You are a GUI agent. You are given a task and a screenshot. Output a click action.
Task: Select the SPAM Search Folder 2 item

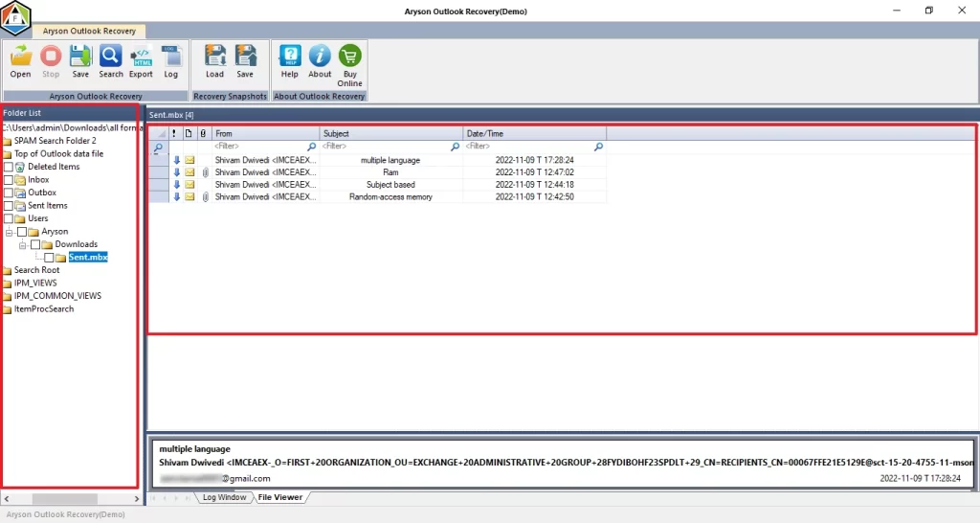click(55, 141)
